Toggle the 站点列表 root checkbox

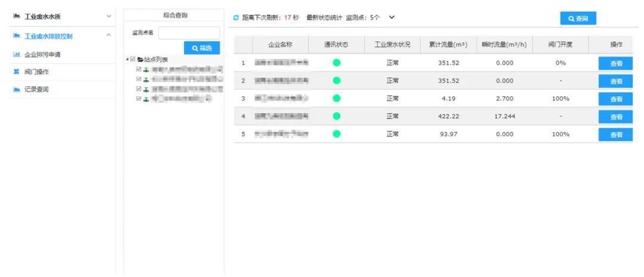tap(132, 60)
